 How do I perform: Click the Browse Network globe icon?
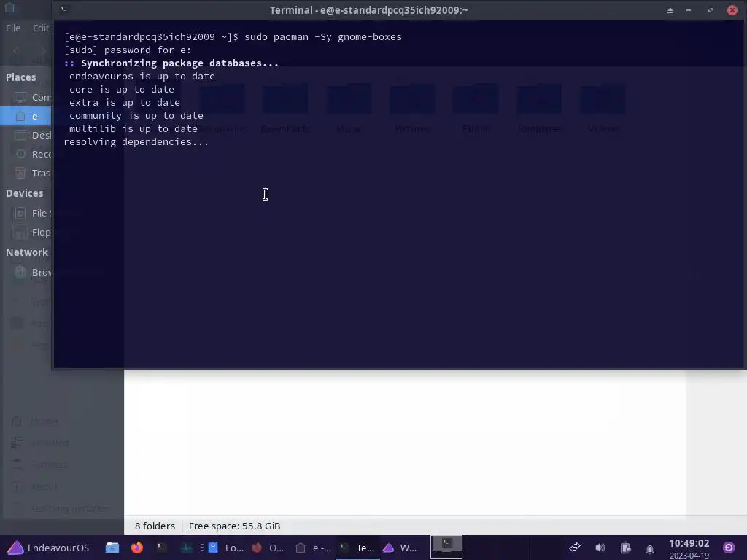point(20,272)
